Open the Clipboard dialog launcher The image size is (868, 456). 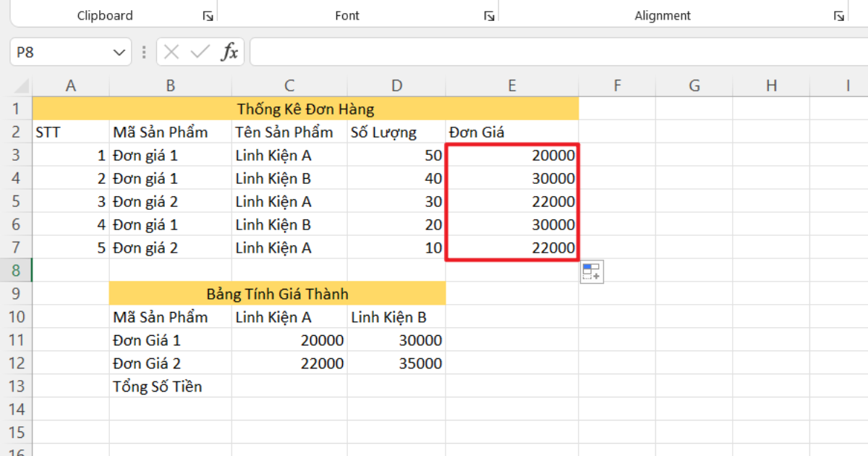point(208,16)
